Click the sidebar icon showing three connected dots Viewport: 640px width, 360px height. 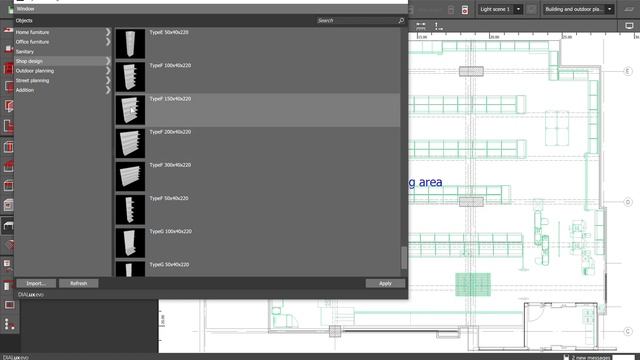click(x=9, y=324)
